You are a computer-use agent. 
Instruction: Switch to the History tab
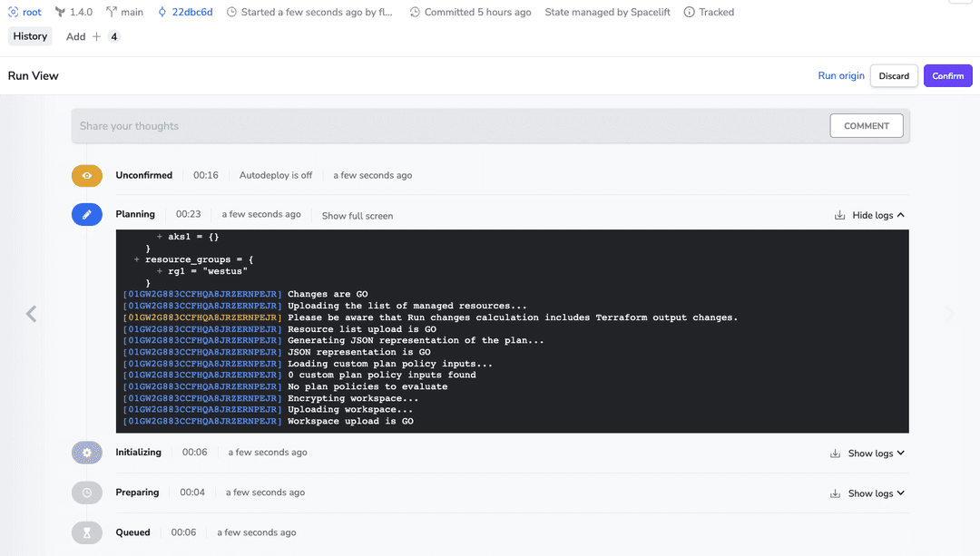pos(30,36)
